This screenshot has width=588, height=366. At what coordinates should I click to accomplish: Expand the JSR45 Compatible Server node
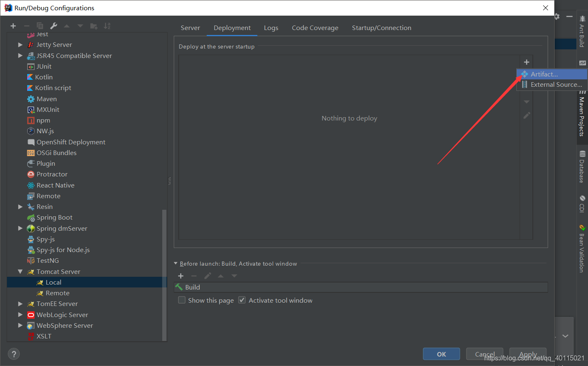(20, 56)
